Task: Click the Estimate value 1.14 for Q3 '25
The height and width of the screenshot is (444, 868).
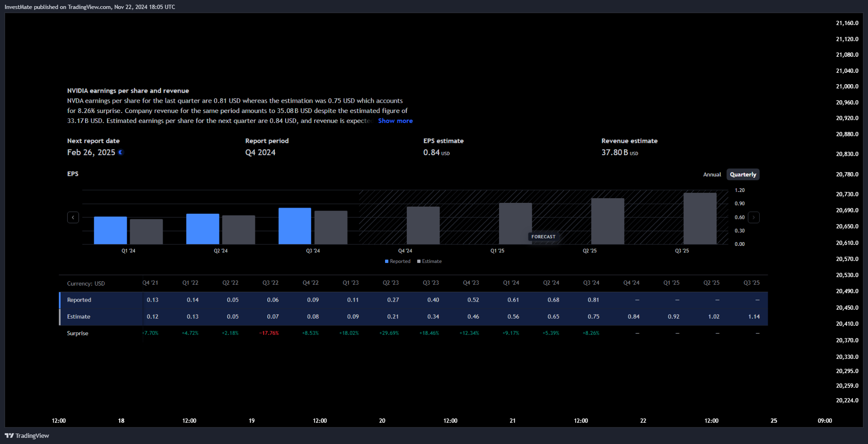Action: coord(754,317)
